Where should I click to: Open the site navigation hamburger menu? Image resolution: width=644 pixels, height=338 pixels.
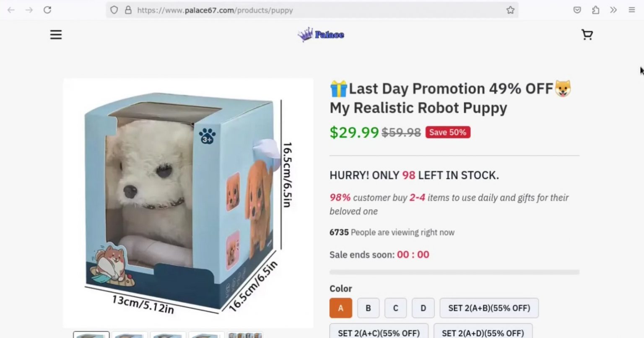click(56, 34)
